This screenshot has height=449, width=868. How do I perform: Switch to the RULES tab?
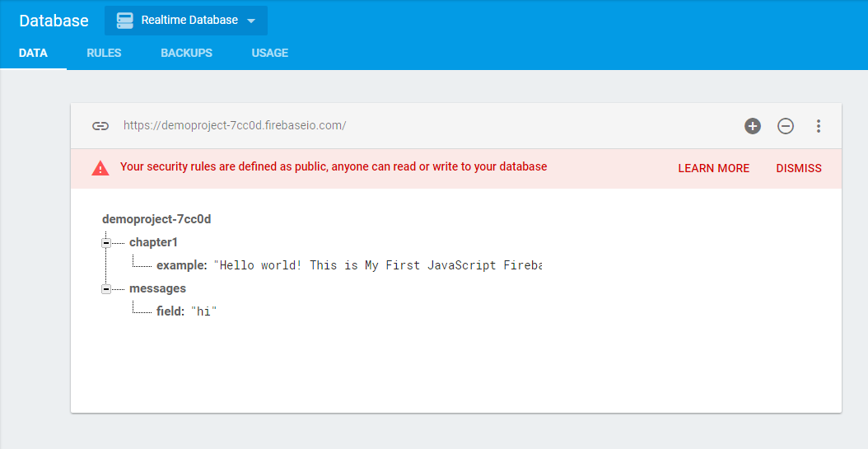104,54
